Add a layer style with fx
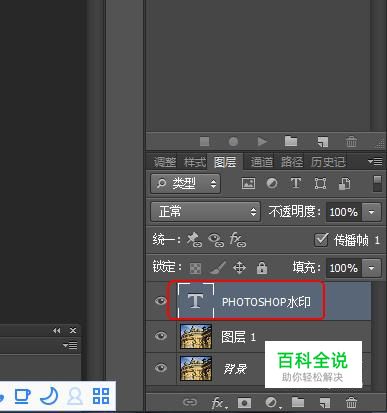Image resolution: width=387 pixels, height=413 pixels. [x=219, y=403]
